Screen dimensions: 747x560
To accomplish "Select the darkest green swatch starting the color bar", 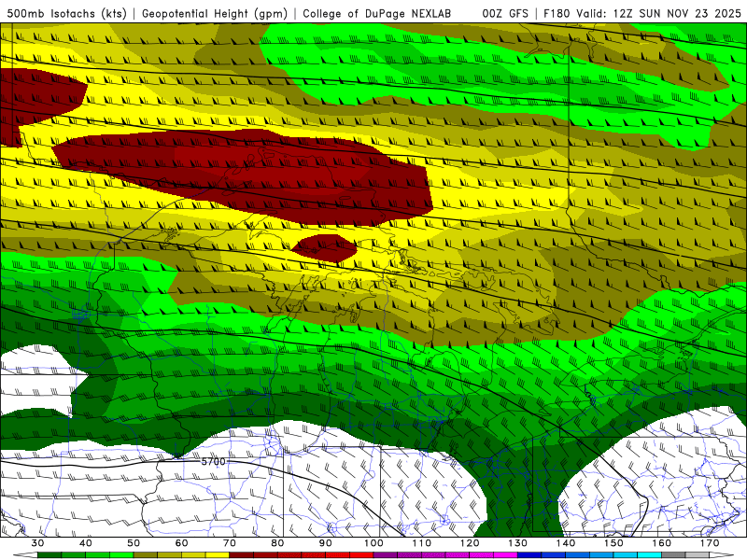I will 49,555.
